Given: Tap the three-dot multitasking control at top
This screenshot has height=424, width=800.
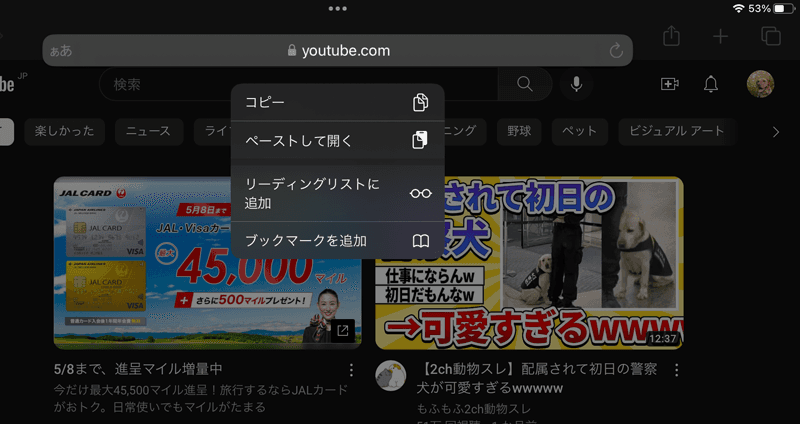Looking at the screenshot, I should point(337,8).
